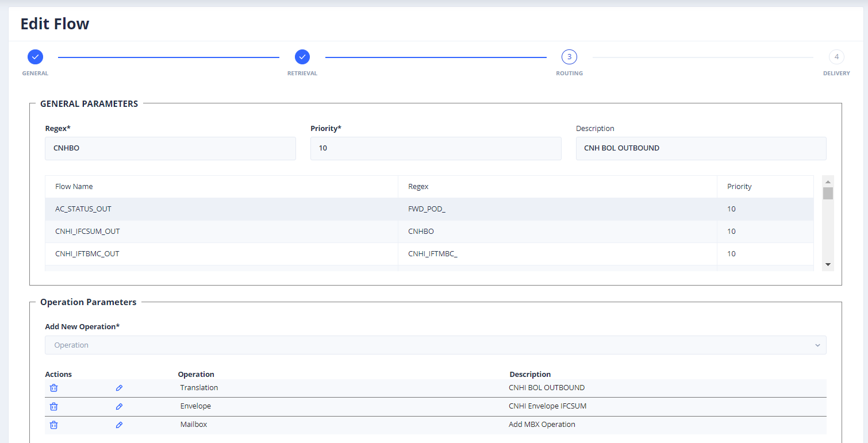Screen dimensions: 868x443
Task: Click the RETRIEVAL step label
Action: pyautogui.click(x=302, y=74)
